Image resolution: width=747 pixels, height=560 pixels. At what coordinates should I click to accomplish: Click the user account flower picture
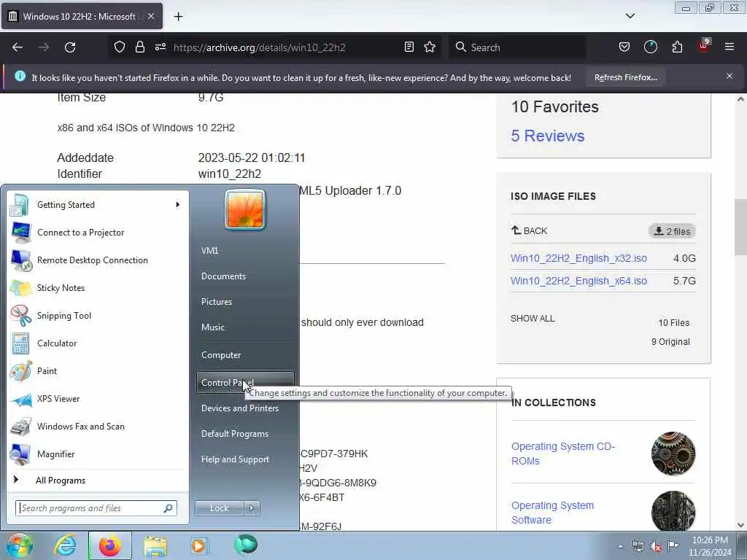245,209
